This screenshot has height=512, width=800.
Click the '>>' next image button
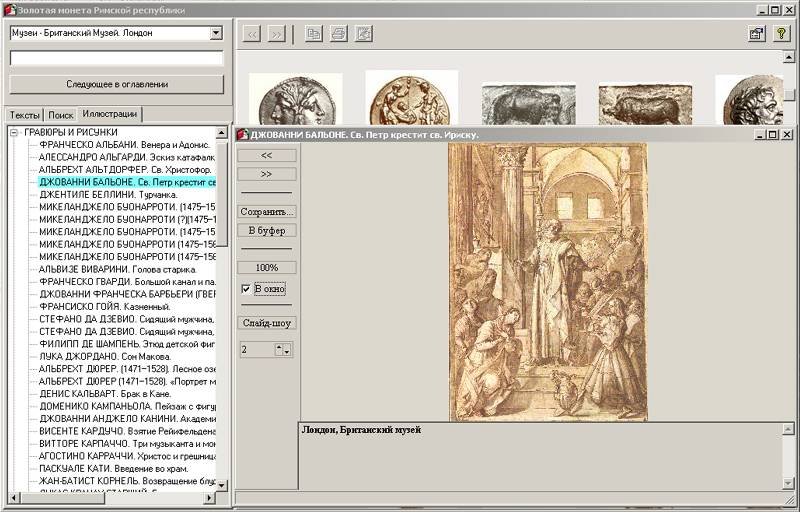(266, 174)
